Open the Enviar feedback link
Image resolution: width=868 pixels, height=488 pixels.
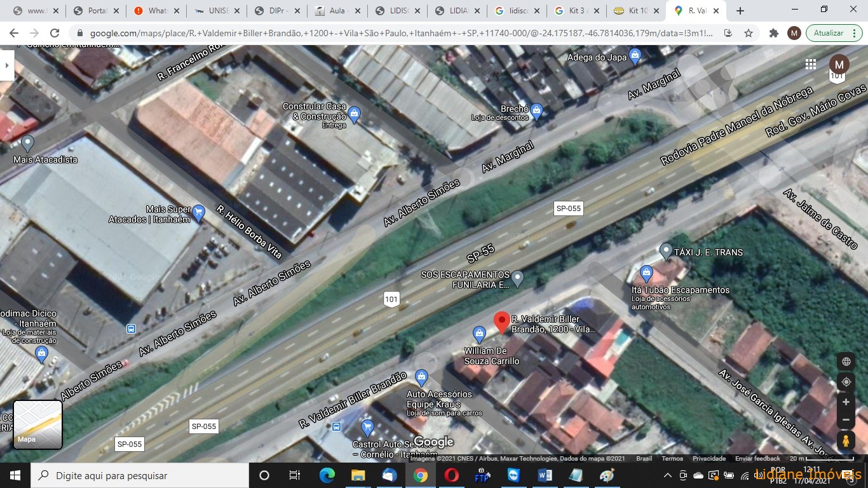coord(757,458)
